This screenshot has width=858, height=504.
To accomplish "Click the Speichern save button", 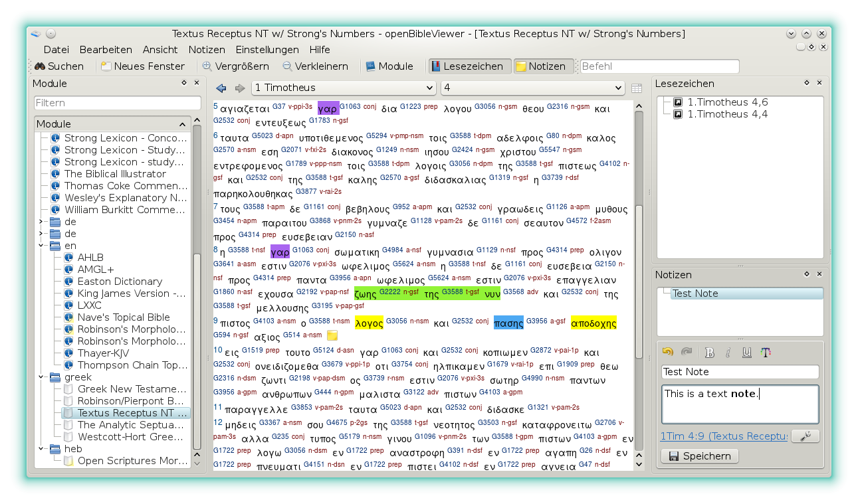I will tap(700, 456).
